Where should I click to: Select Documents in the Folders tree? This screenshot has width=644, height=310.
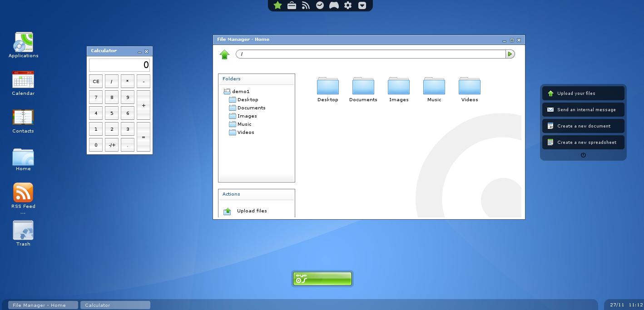coord(248,108)
